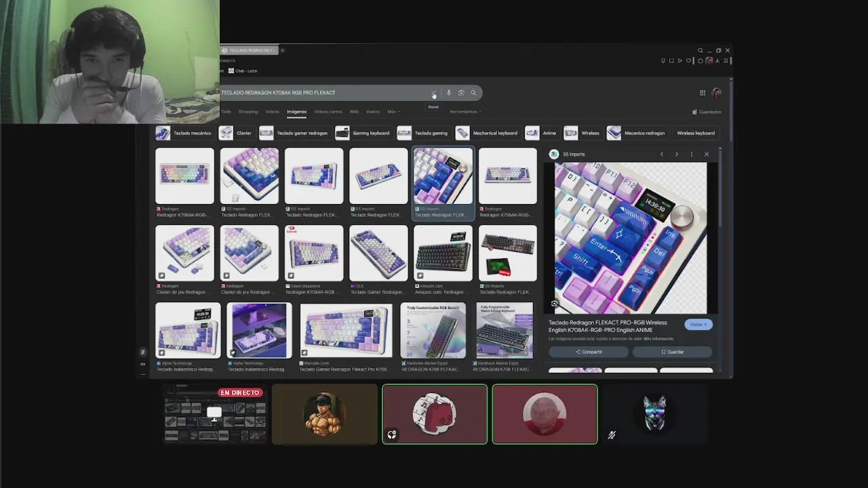Screen dimensions: 868x488
Task: Clear the search box with the X icon
Action: click(x=433, y=93)
